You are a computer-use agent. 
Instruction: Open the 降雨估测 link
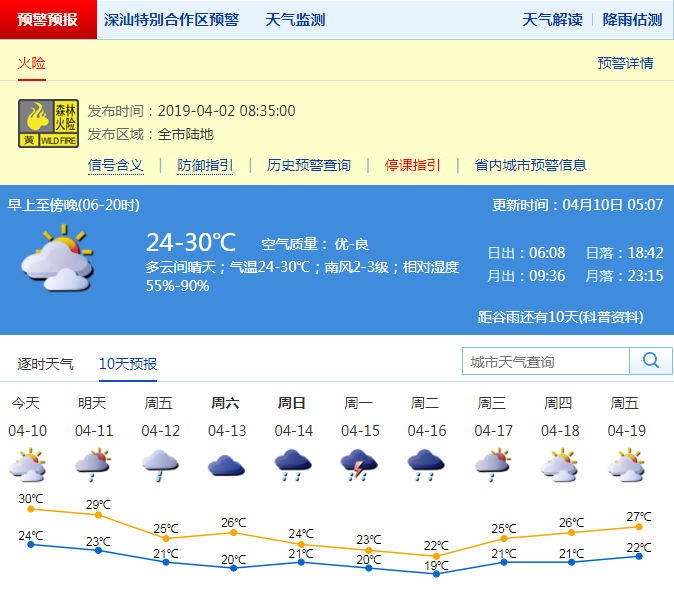631,20
